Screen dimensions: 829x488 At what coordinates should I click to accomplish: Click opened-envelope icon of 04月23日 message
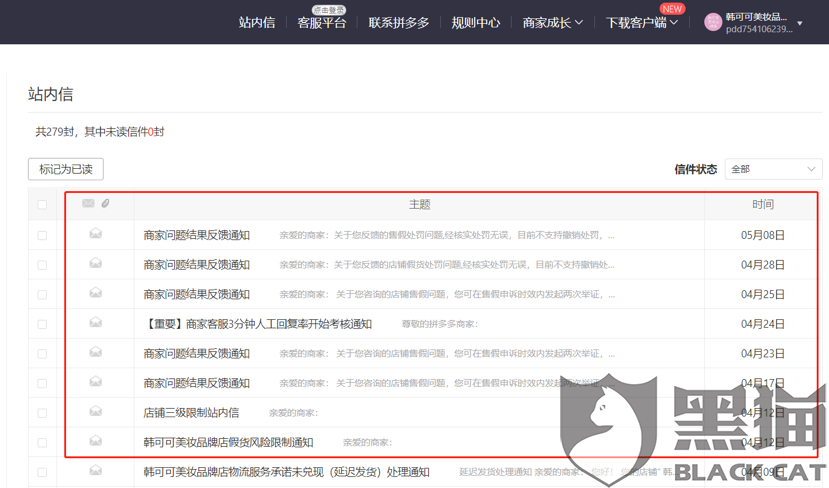point(96,352)
